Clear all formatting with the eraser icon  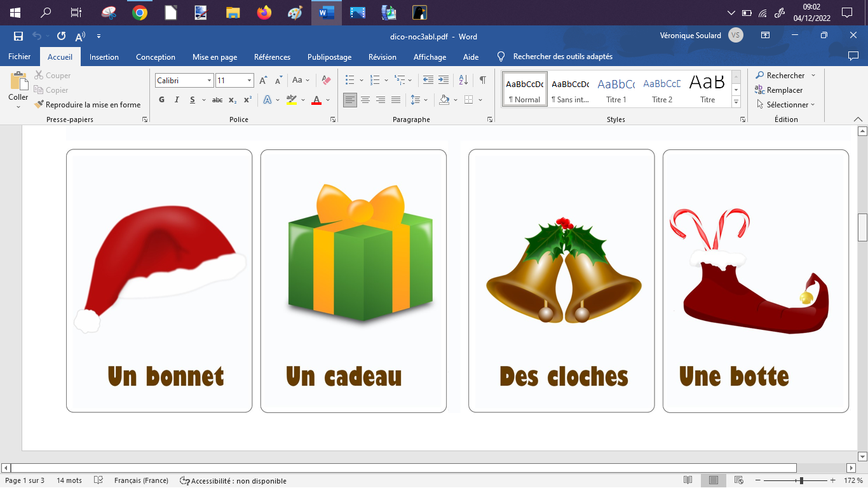[x=326, y=80]
